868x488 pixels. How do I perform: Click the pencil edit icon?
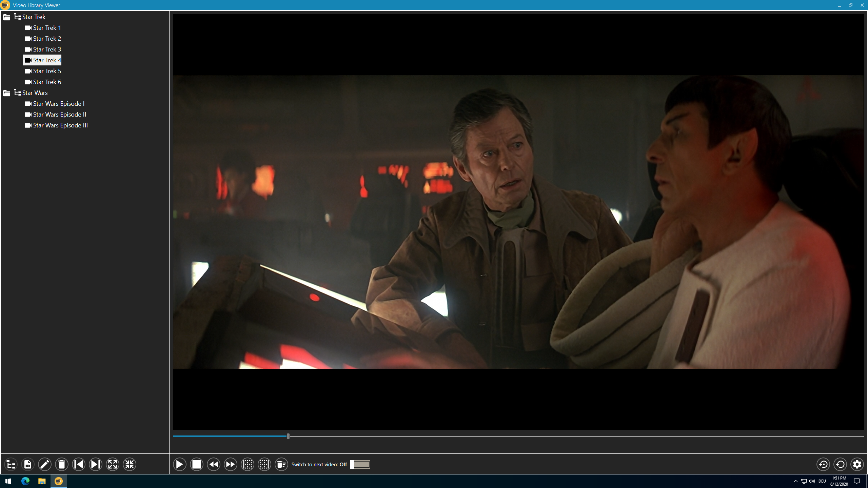point(45,464)
